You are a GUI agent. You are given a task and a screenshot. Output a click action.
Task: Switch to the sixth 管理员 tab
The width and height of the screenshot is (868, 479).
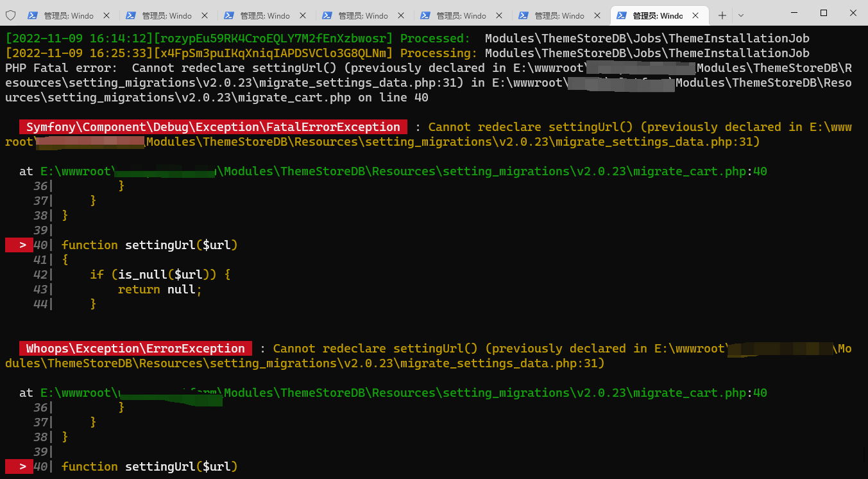click(559, 15)
